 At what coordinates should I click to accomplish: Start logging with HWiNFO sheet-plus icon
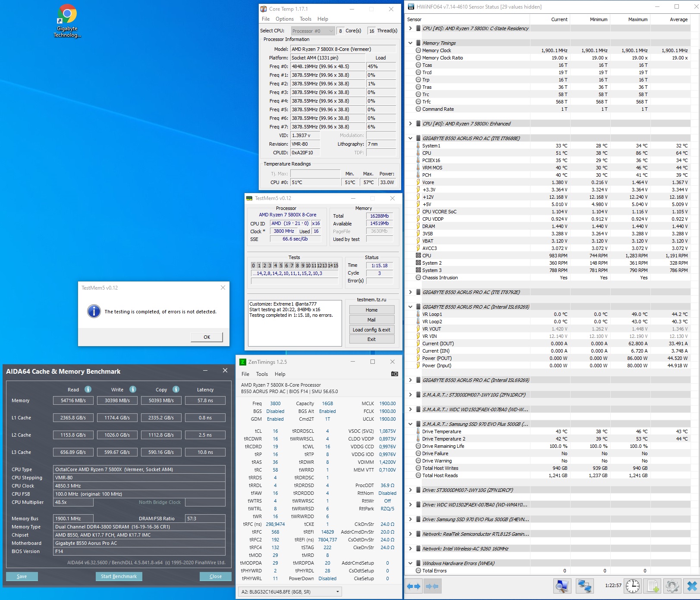pos(653,586)
